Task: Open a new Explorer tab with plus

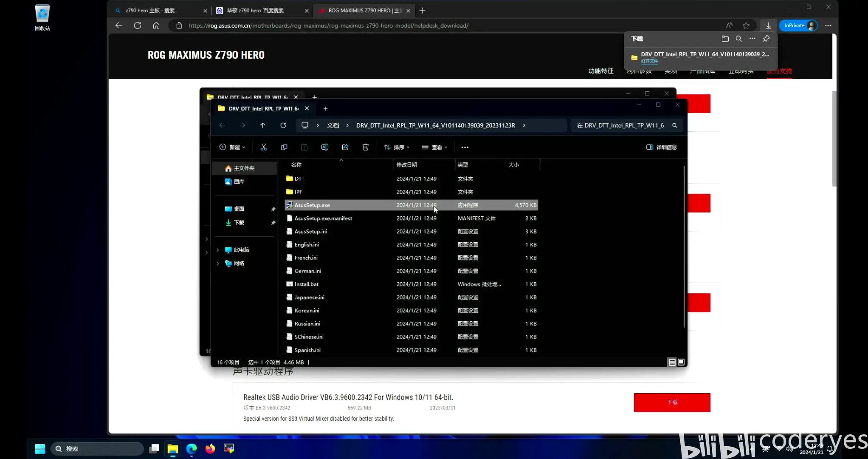Action: tap(325, 108)
